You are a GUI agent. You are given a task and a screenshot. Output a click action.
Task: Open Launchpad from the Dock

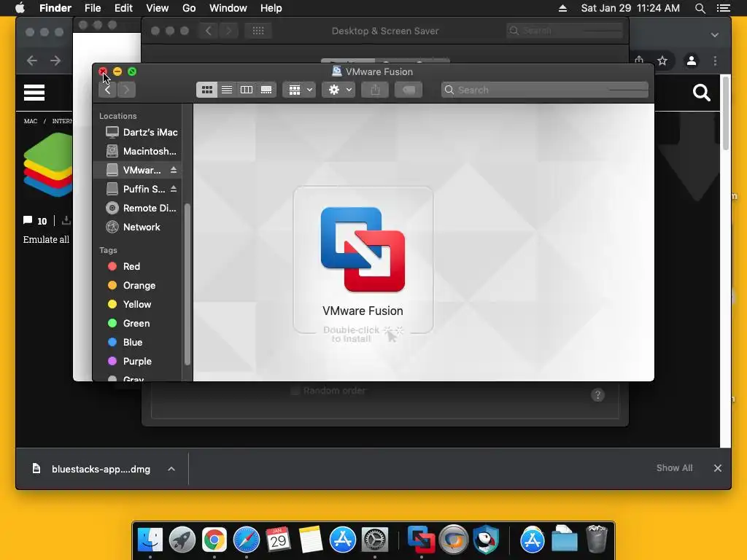182,540
